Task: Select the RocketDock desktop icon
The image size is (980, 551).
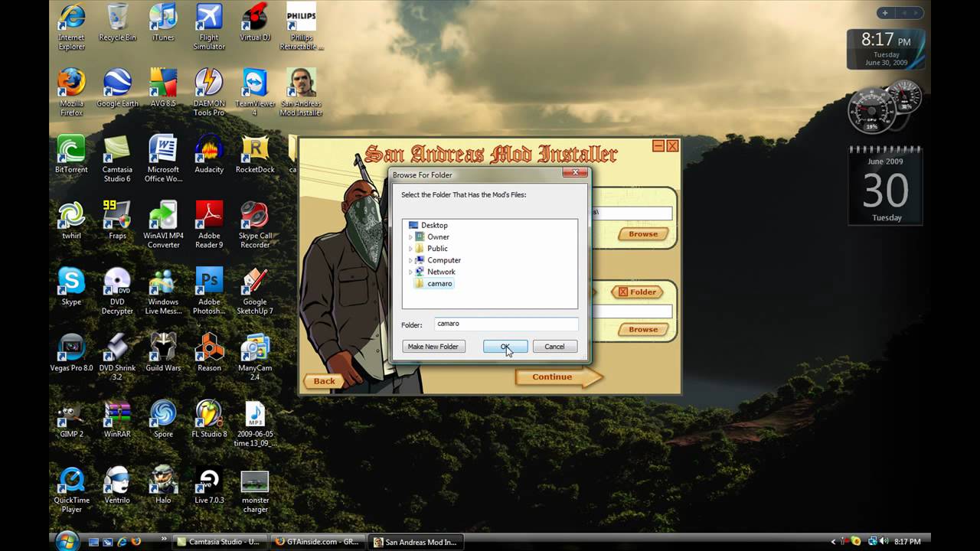Action: [x=255, y=155]
